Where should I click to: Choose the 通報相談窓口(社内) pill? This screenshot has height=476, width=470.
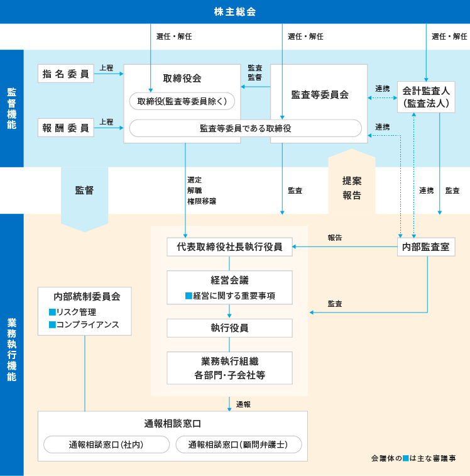107,445
